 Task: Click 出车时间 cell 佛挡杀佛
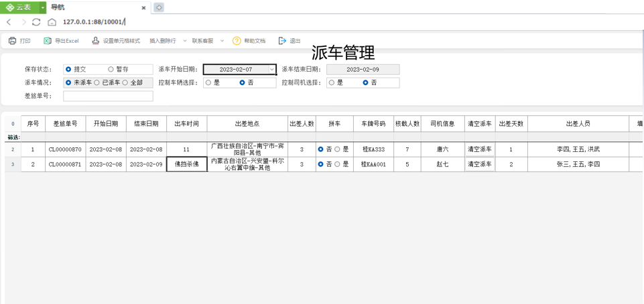coord(187,164)
